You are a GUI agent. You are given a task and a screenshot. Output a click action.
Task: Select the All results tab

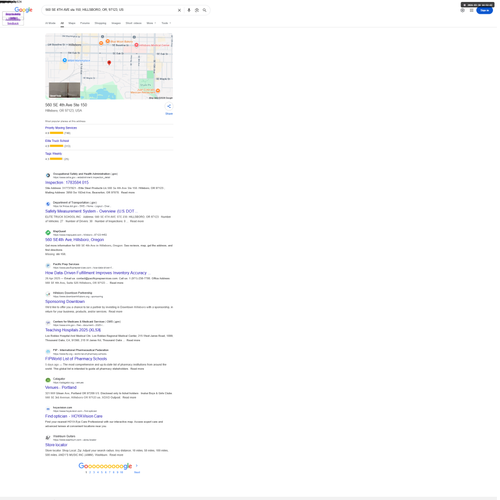(62, 23)
